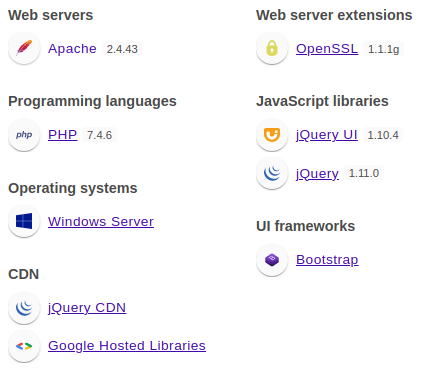This screenshot has width=423, height=370.
Task: Click the Apache feather icon
Action: (24, 48)
